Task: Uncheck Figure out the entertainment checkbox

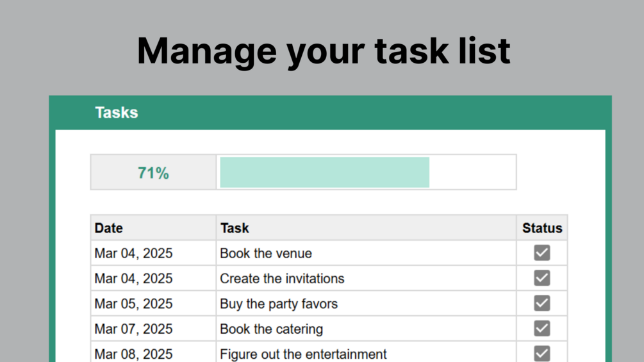Action: pyautogui.click(x=541, y=353)
